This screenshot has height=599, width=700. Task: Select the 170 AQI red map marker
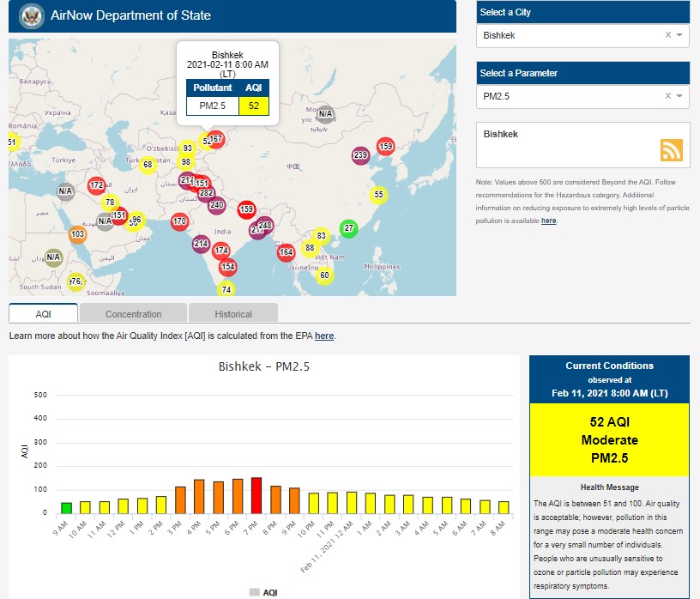pos(179,221)
